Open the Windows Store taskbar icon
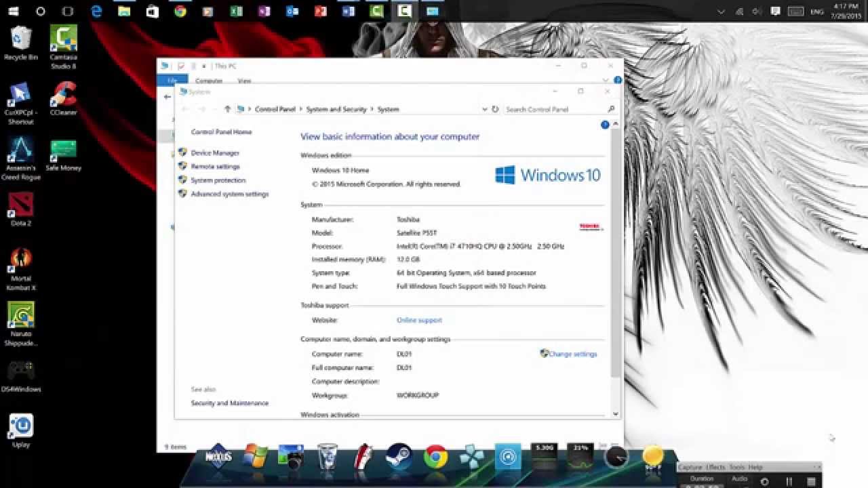Screen dimensions: 868x488 pos(152,11)
